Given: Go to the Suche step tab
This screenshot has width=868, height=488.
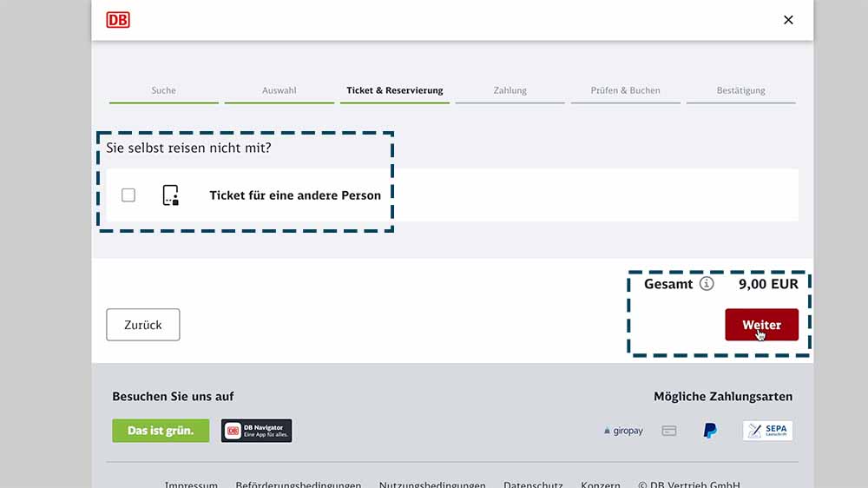Looking at the screenshot, I should pyautogui.click(x=163, y=90).
